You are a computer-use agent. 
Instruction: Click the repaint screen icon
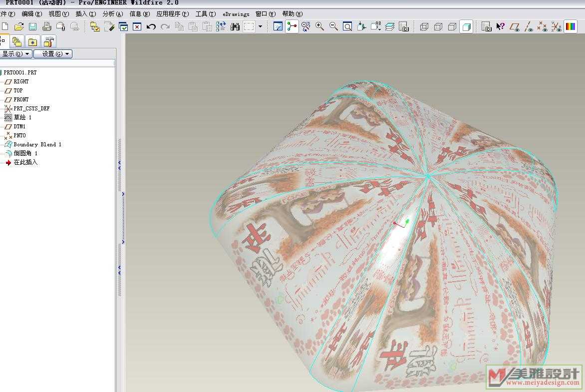click(x=278, y=26)
